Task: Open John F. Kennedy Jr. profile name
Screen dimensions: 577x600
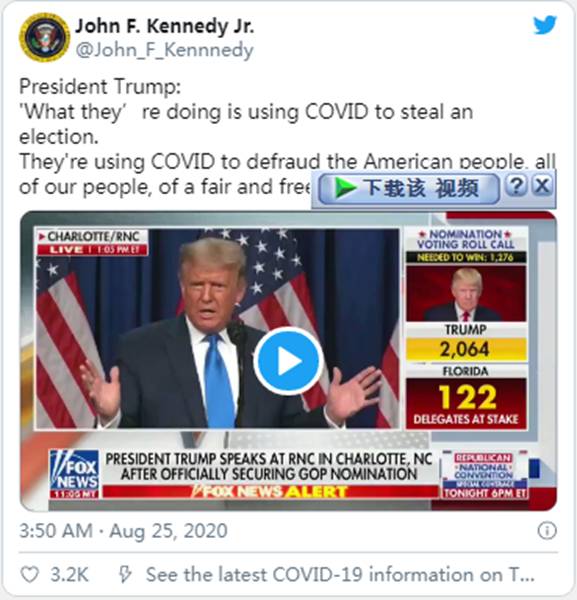Action: pos(164,26)
